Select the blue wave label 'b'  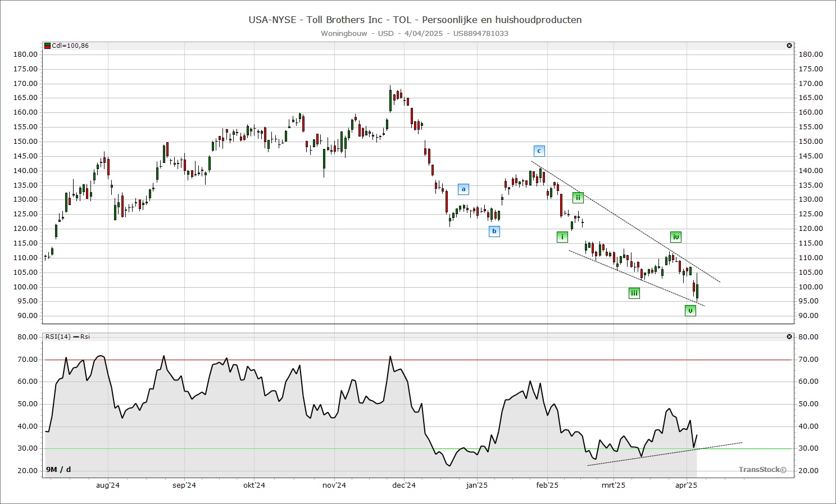(494, 231)
